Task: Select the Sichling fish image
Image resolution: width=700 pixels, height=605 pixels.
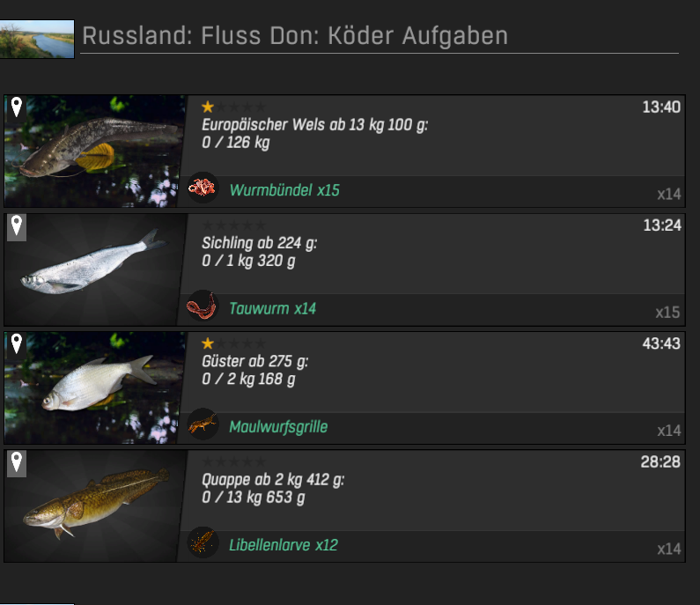Action: pyautogui.click(x=94, y=269)
